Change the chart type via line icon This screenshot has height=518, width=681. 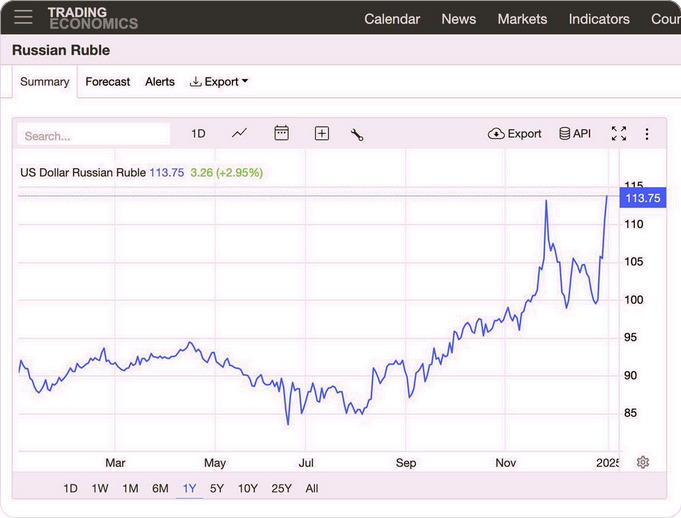point(239,134)
